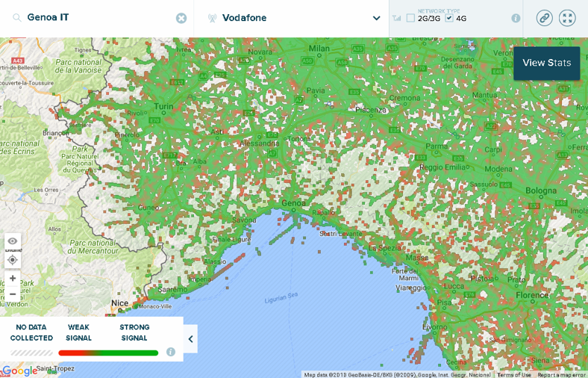Click the no data collected hatch swatch
Screen dimensions: 588x378
coord(31,353)
